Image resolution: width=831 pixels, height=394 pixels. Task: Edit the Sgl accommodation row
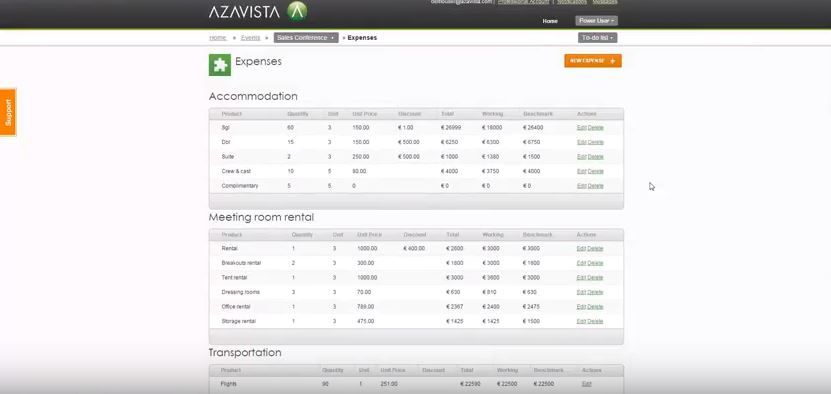581,128
